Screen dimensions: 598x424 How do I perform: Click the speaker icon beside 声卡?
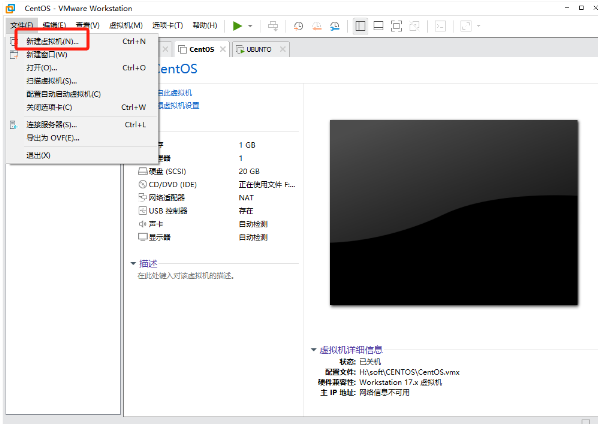[x=142, y=224]
